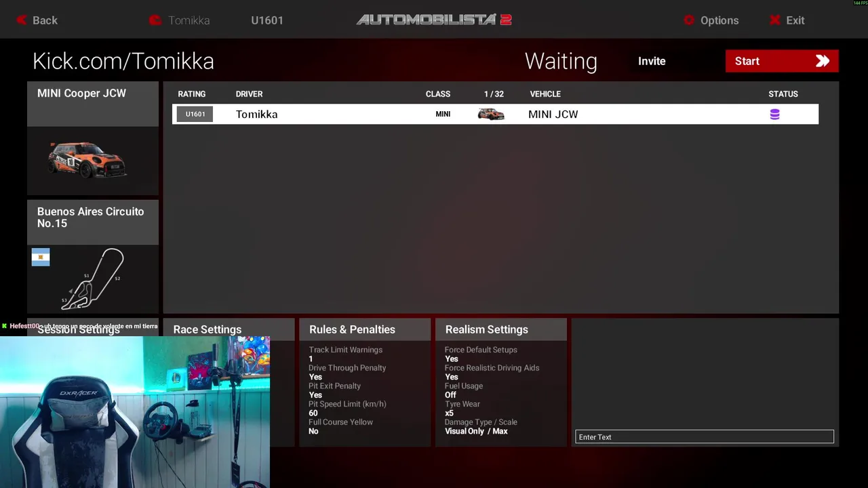Open the Session Settings panel
868x488 pixels.
pyautogui.click(x=79, y=329)
